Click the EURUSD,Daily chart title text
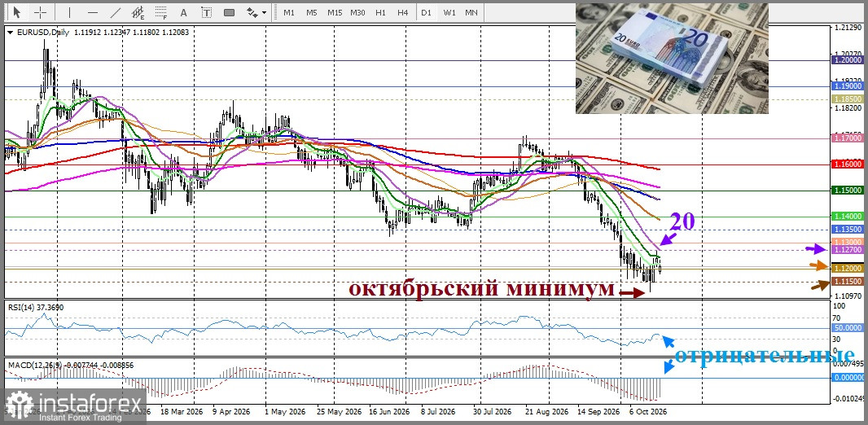868x425 pixels. (x=43, y=33)
